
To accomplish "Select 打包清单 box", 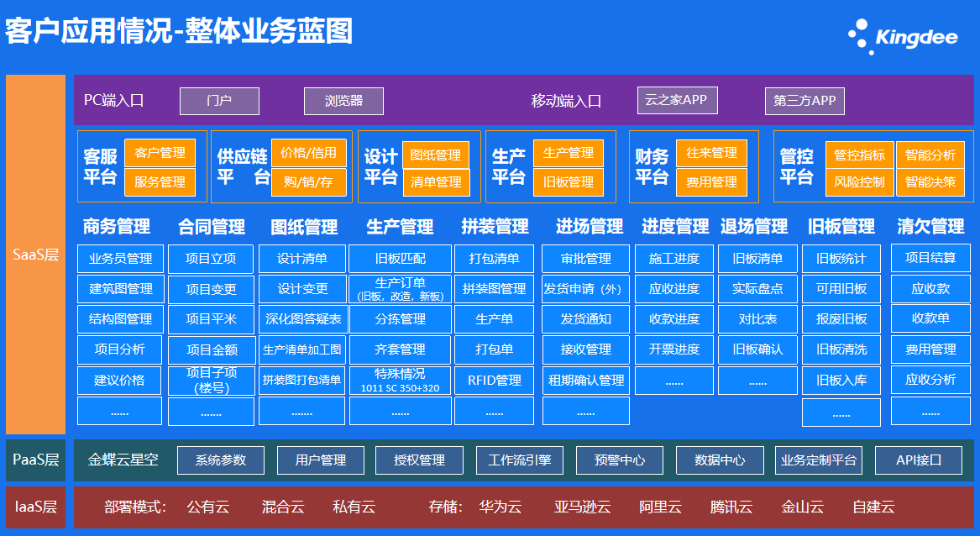I will [495, 258].
